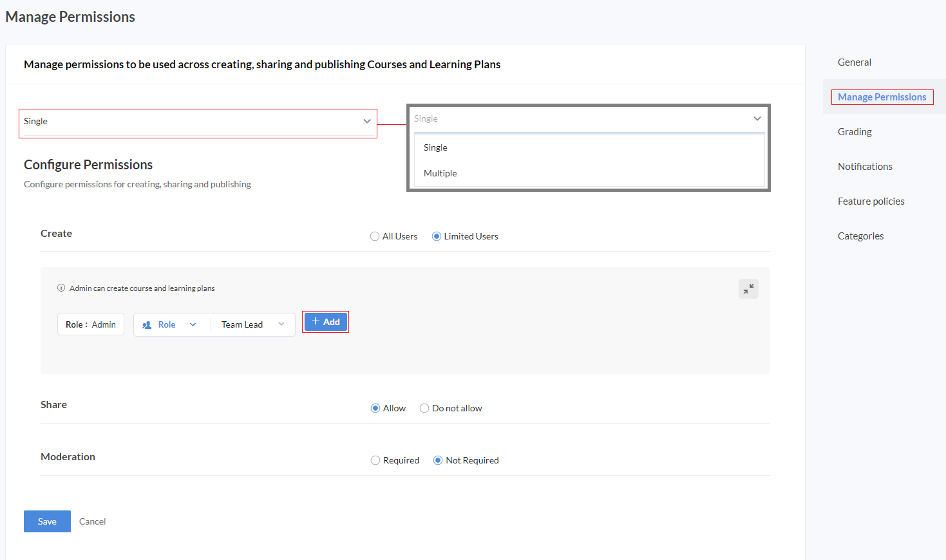Cancel the permission changes
This screenshot has height=560, width=946.
click(92, 521)
